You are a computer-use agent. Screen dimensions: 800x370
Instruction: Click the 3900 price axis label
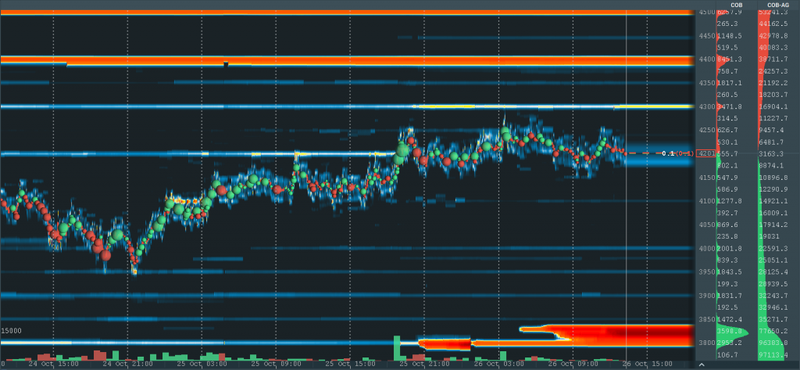[706, 295]
